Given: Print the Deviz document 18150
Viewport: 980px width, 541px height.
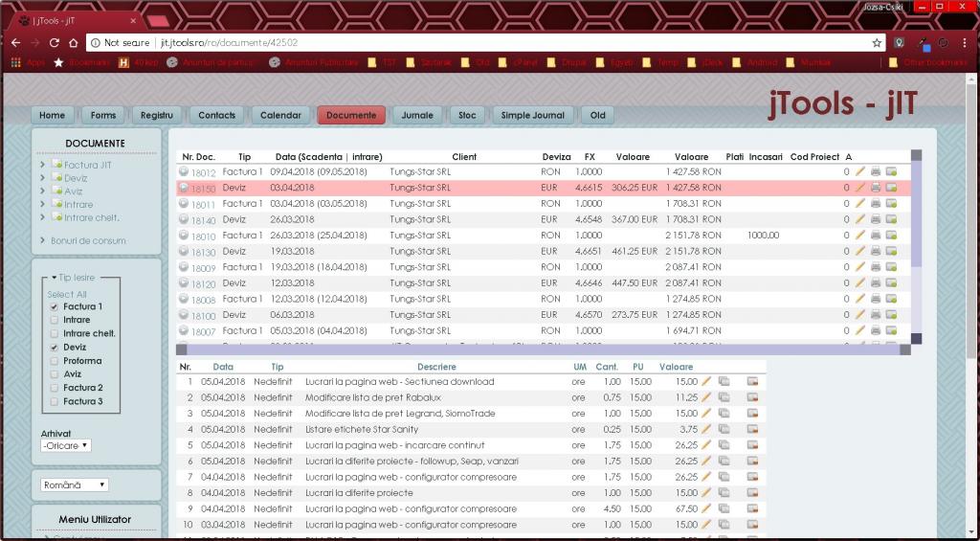Looking at the screenshot, I should 875,188.
